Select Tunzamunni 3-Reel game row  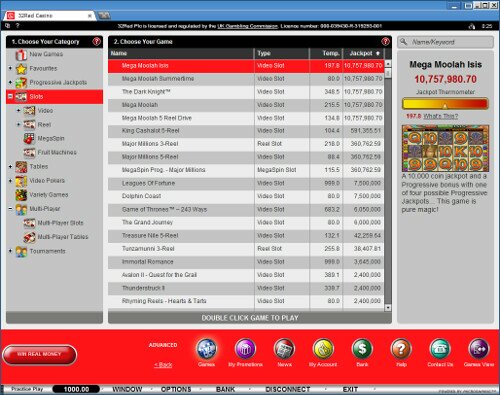pos(246,249)
